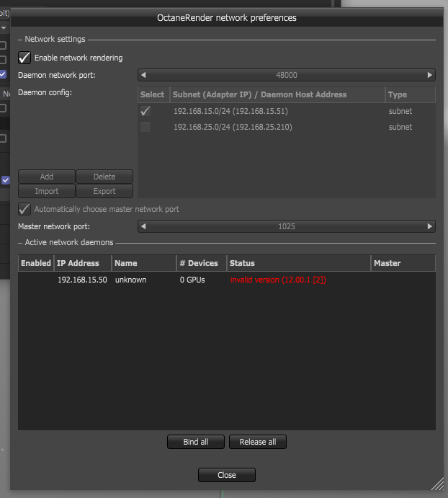Viewport: 448px width, 498px height.
Task: Click the dialog resize grip corner
Action: point(438,484)
